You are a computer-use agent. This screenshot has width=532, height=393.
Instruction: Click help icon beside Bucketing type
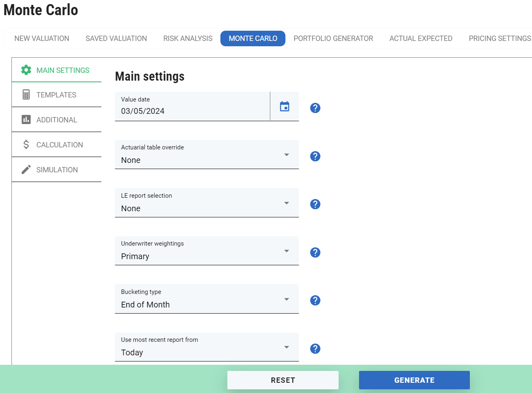tap(315, 300)
